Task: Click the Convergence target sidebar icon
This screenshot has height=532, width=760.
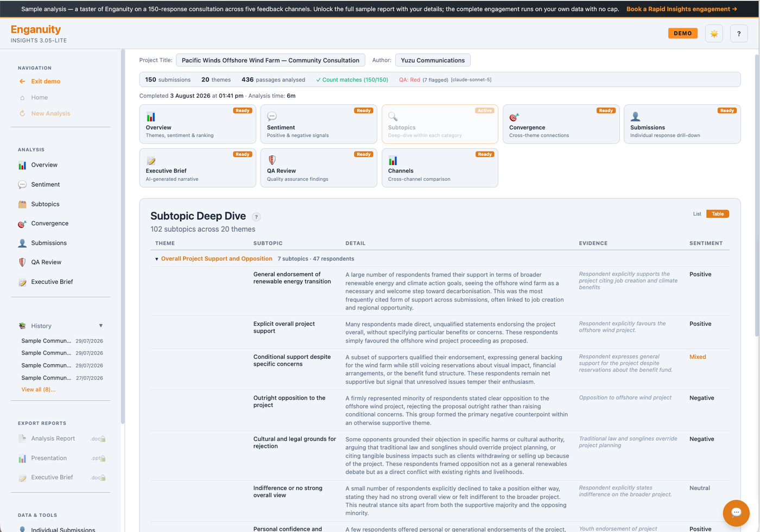Action: 22,224
